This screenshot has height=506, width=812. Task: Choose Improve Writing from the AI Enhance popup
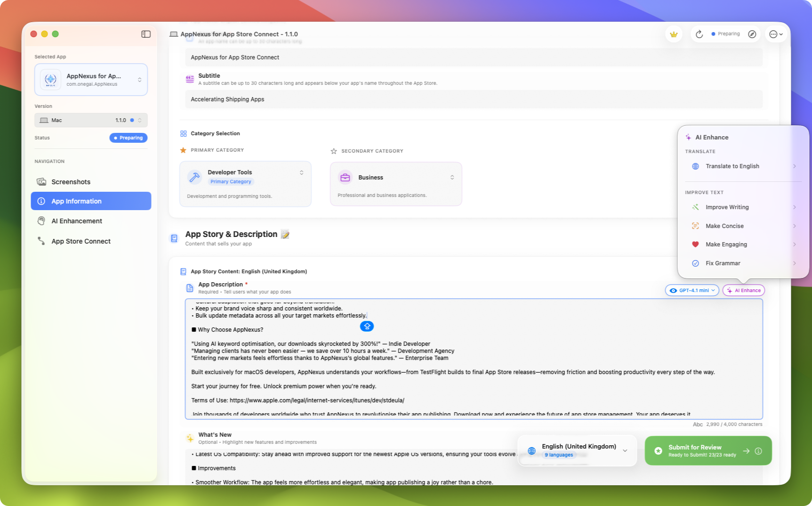(727, 207)
